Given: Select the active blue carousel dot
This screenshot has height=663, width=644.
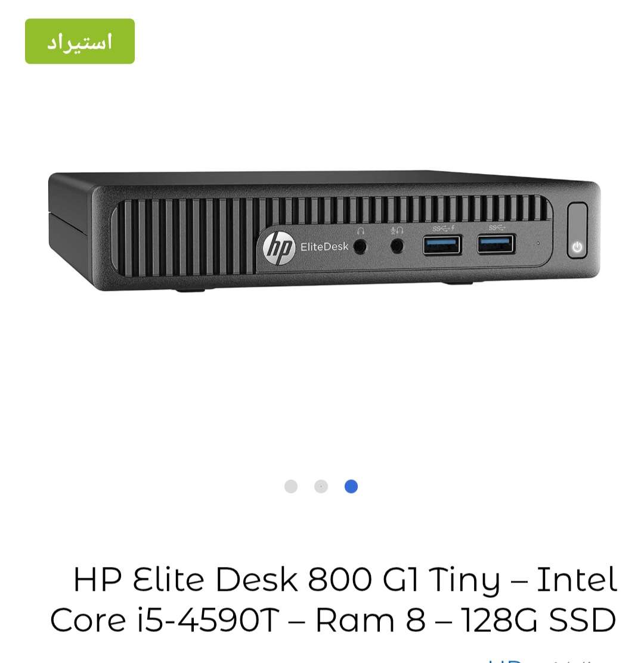Looking at the screenshot, I should tap(351, 487).
